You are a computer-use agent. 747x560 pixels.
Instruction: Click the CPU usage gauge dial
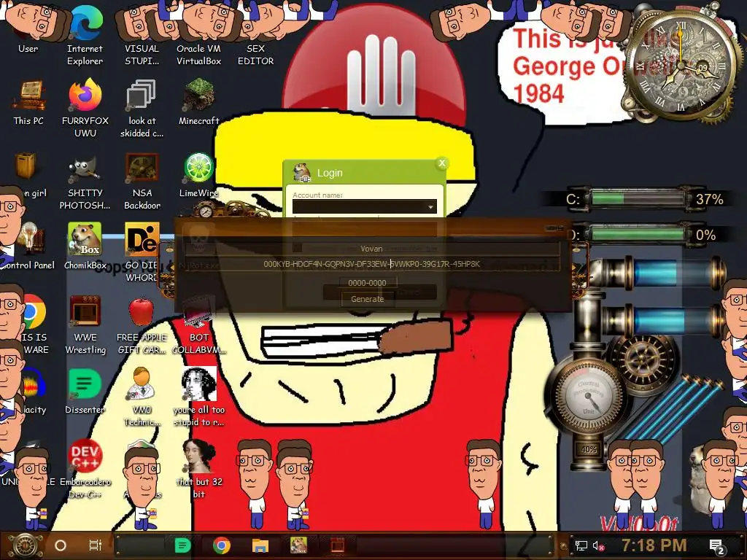[x=588, y=397]
